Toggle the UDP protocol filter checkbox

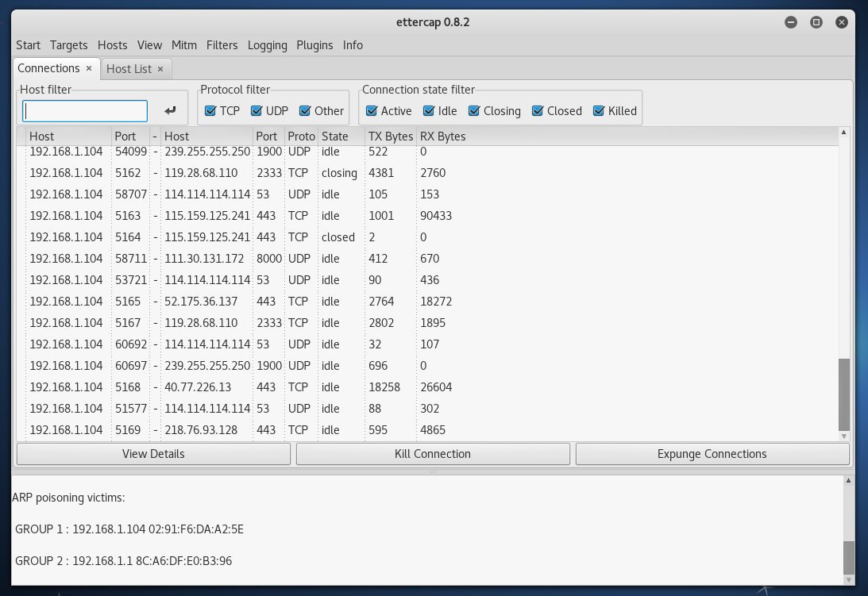click(x=257, y=110)
